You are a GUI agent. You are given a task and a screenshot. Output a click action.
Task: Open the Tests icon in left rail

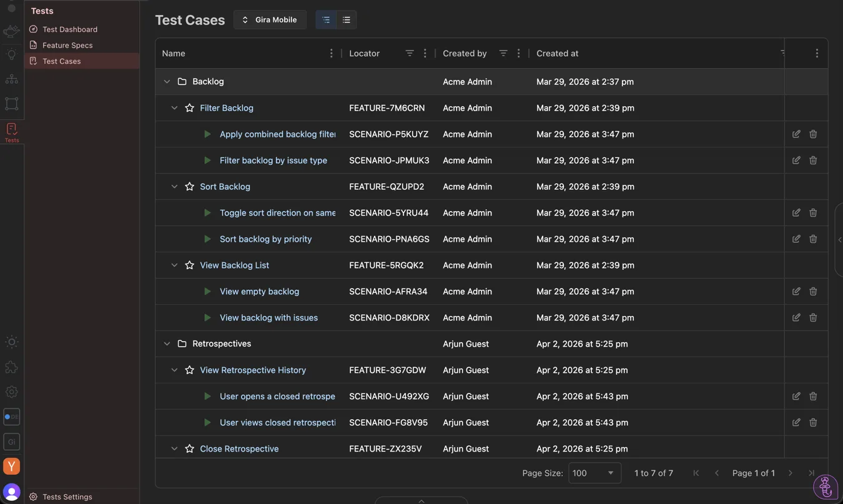tap(12, 132)
